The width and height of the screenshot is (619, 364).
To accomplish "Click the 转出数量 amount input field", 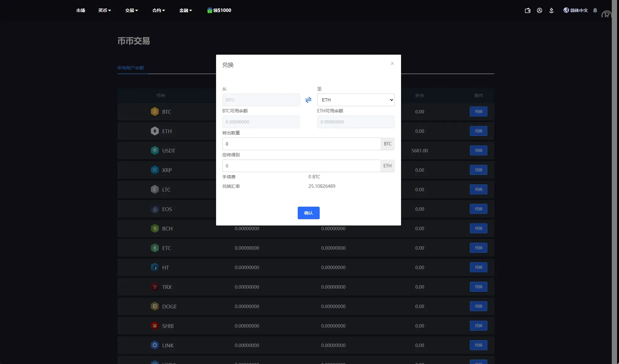I will (x=301, y=144).
